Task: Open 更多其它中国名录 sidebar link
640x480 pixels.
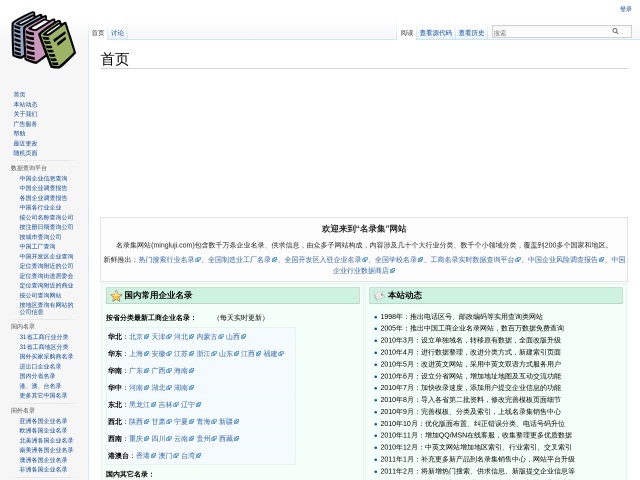Action: (43, 396)
